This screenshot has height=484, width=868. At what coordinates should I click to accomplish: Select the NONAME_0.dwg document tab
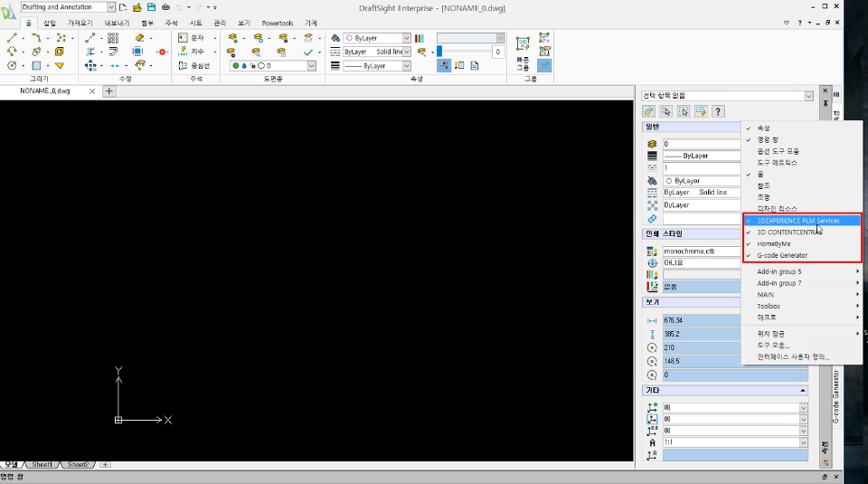point(45,90)
